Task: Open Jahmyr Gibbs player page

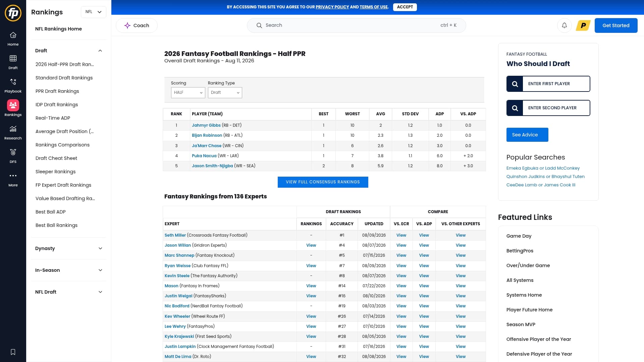Action: coord(206,125)
